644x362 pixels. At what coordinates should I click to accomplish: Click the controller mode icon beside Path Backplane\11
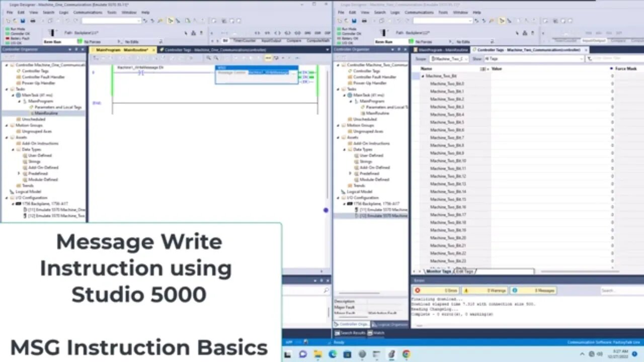pyautogui.click(x=53, y=32)
